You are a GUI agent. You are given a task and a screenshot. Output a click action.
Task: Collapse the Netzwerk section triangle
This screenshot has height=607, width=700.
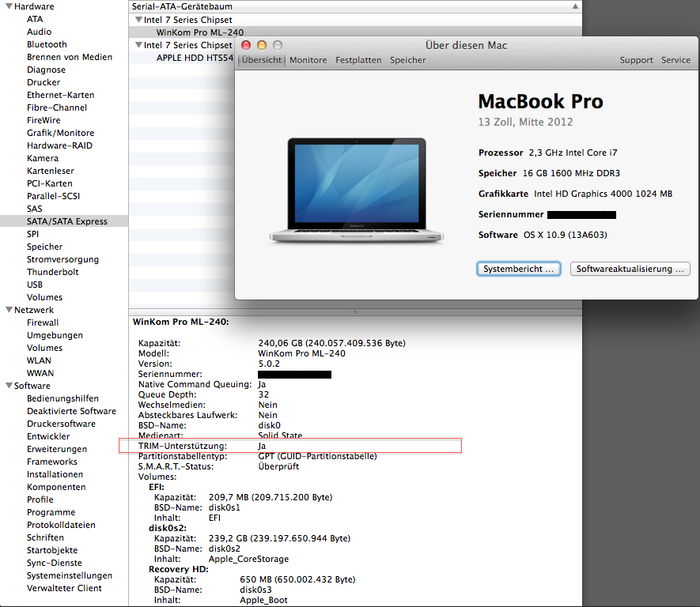(x=9, y=310)
